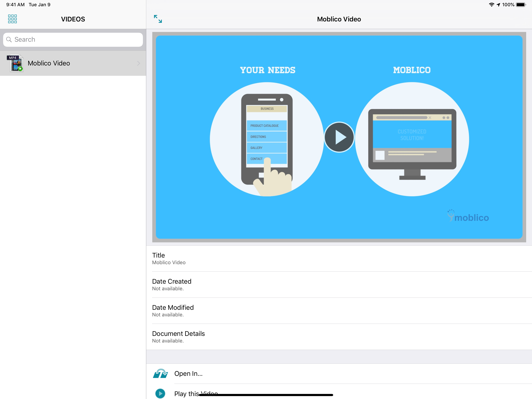Play the video with the center play button
The height and width of the screenshot is (399, 532).
(x=339, y=137)
